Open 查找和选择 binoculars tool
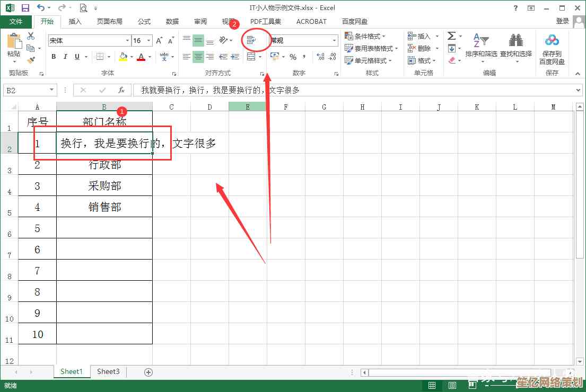 (x=515, y=46)
